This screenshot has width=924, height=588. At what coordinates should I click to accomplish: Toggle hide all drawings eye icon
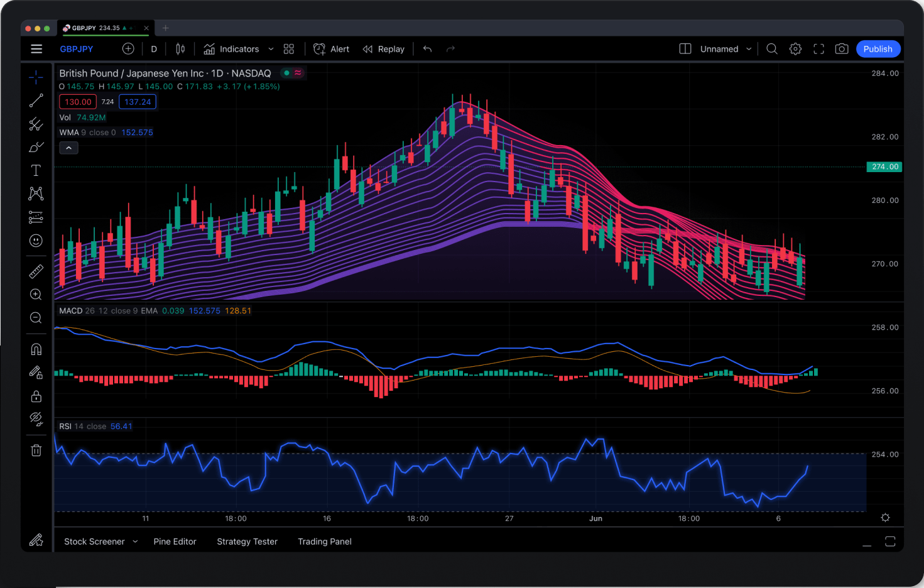tap(36, 419)
